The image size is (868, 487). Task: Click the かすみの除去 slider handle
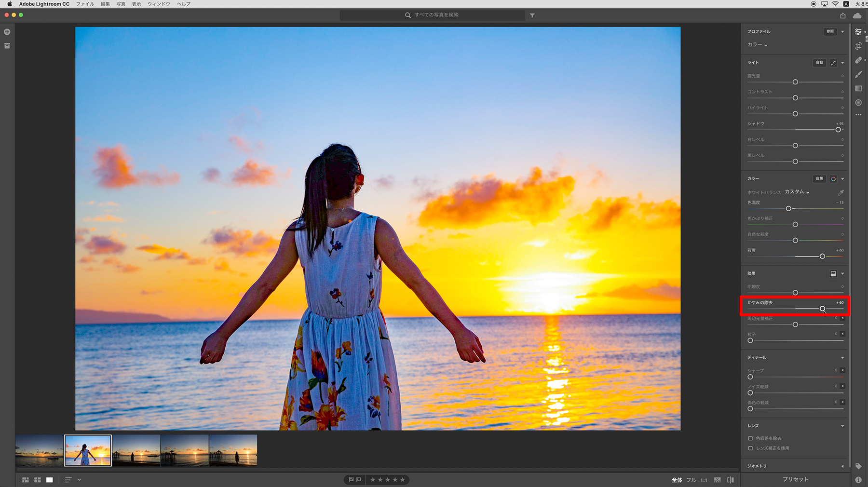pyautogui.click(x=822, y=309)
